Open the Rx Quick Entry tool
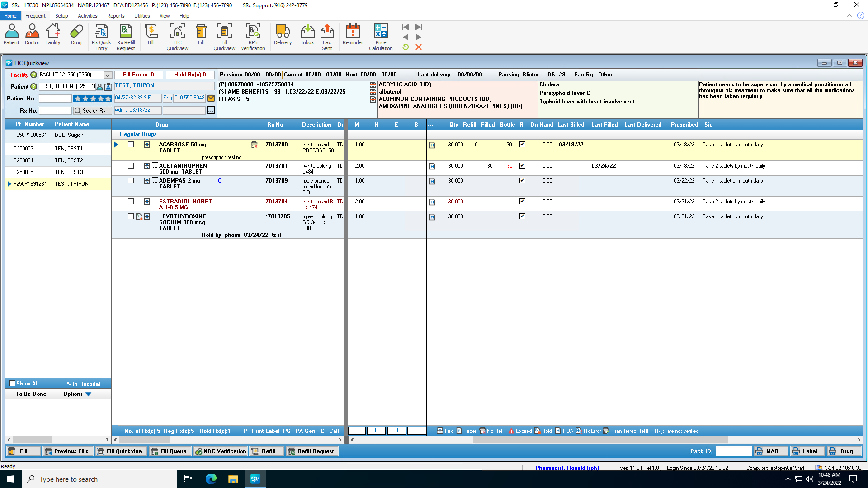The width and height of the screenshot is (868, 488). (101, 37)
